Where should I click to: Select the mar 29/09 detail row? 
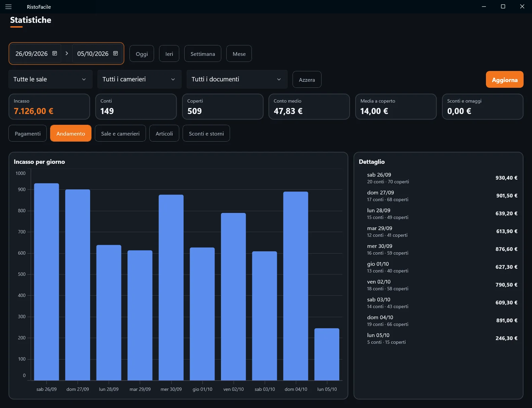click(439, 231)
